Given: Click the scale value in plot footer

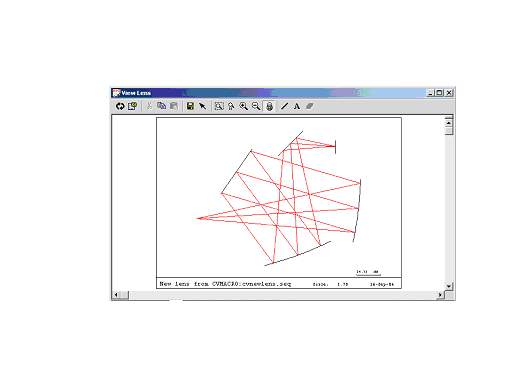Looking at the screenshot, I should pos(342,285).
